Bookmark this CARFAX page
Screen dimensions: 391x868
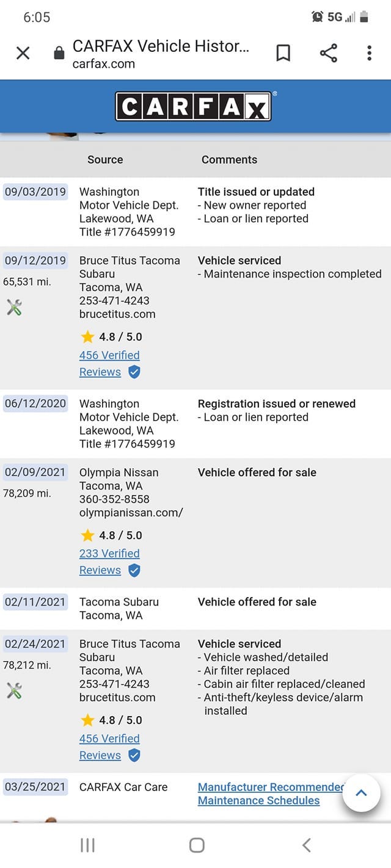(x=283, y=53)
